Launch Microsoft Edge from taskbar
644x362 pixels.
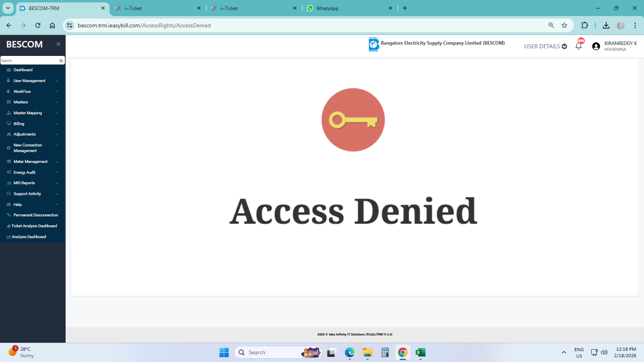pyautogui.click(x=350, y=353)
